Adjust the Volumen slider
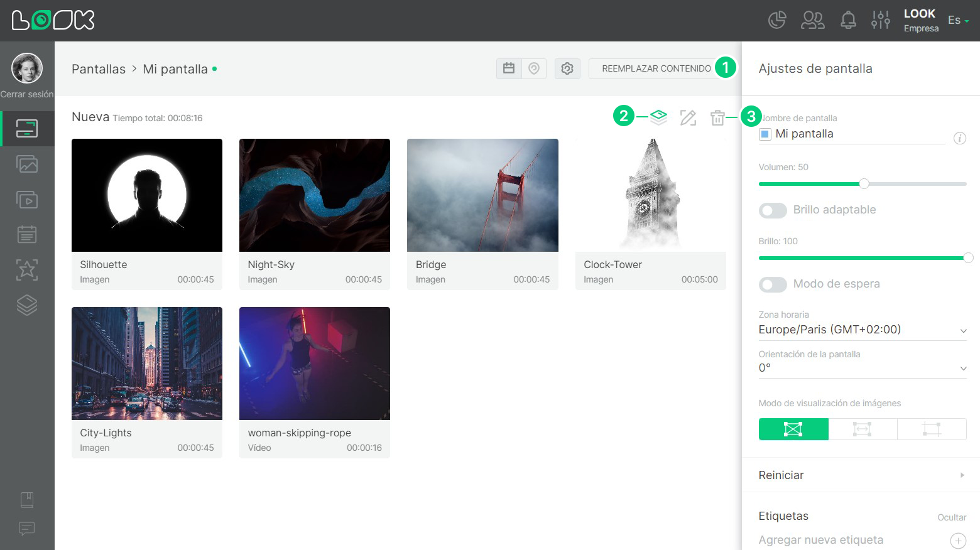The width and height of the screenshot is (980, 550). coord(864,184)
